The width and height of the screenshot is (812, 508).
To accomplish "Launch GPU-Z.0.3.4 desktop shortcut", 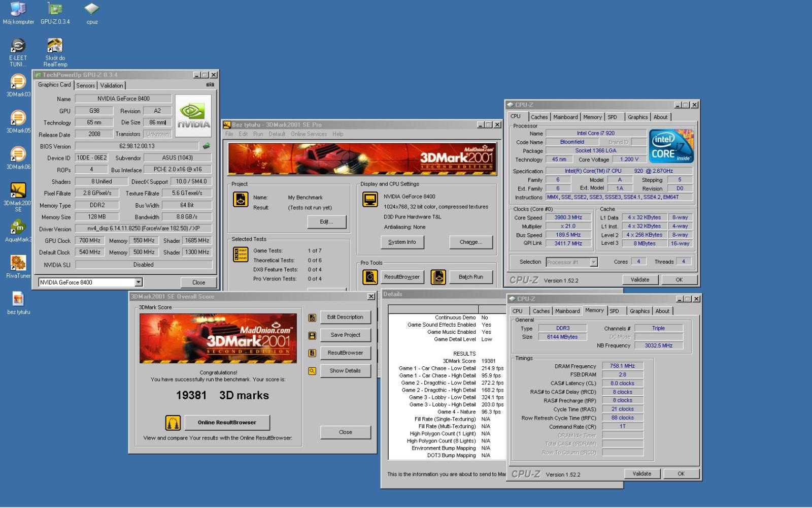I will [x=55, y=13].
